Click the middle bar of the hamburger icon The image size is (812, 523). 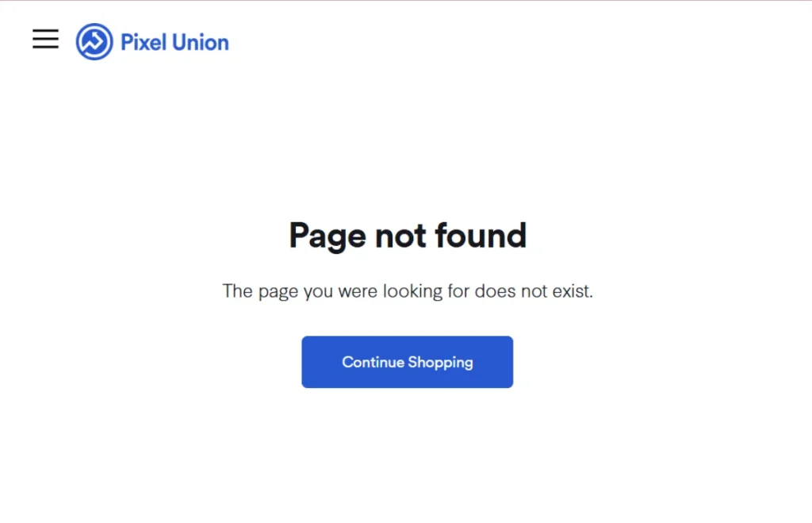tap(45, 39)
